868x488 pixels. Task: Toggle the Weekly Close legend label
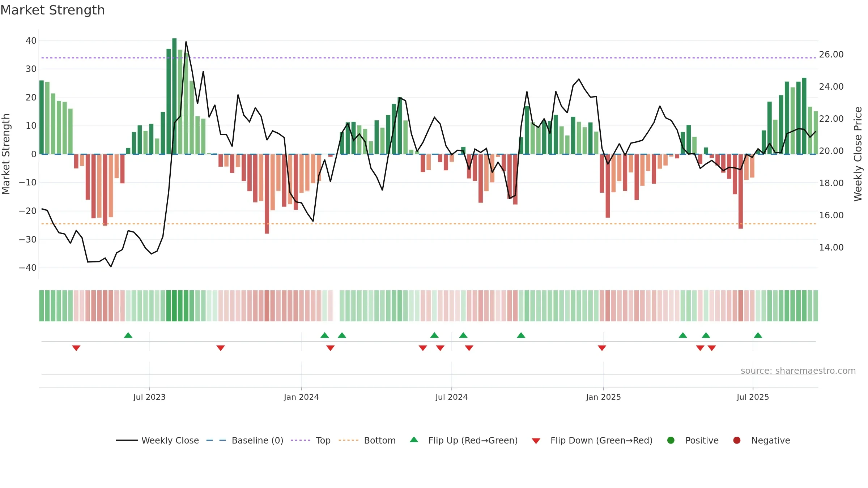(x=170, y=440)
